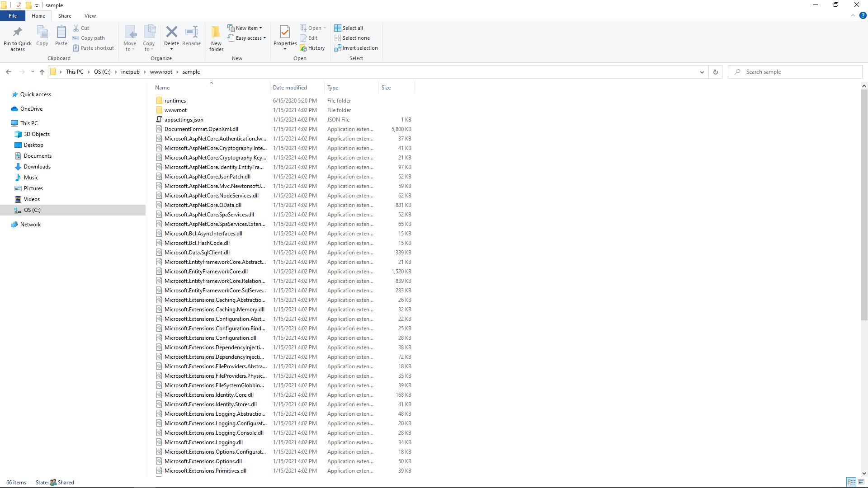Switch to the Share tab
This screenshot has width=868, height=488.
pyautogui.click(x=65, y=16)
